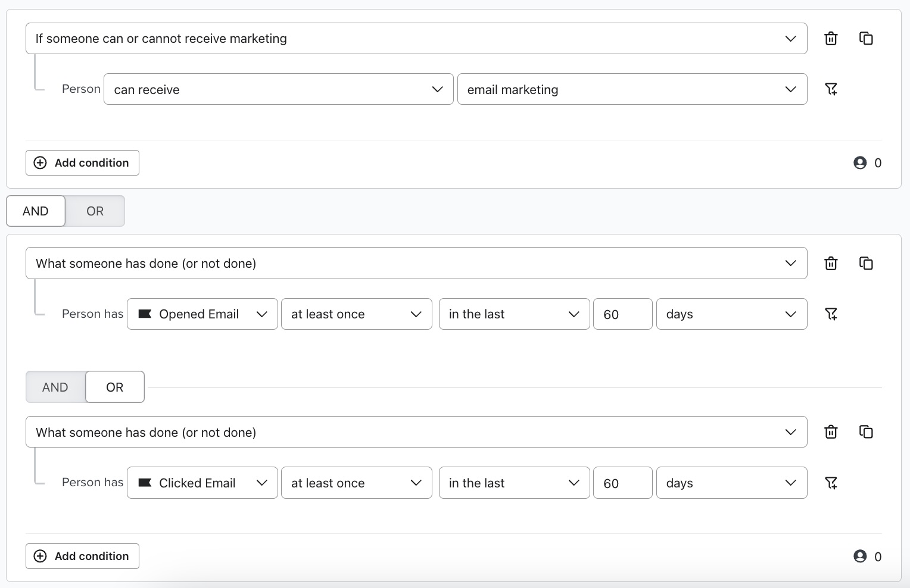
Task: Open the Opened Email metric dropdown
Action: (x=202, y=314)
